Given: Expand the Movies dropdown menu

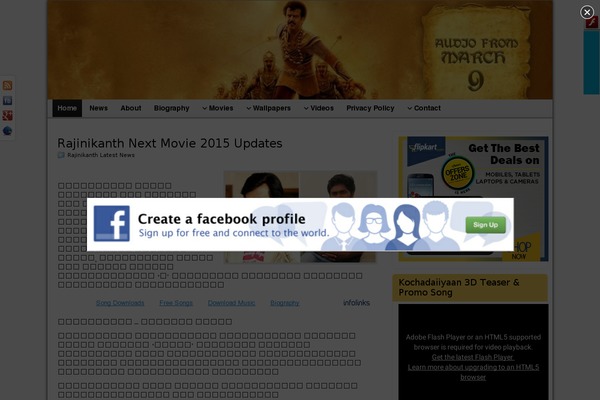Looking at the screenshot, I should [x=218, y=108].
